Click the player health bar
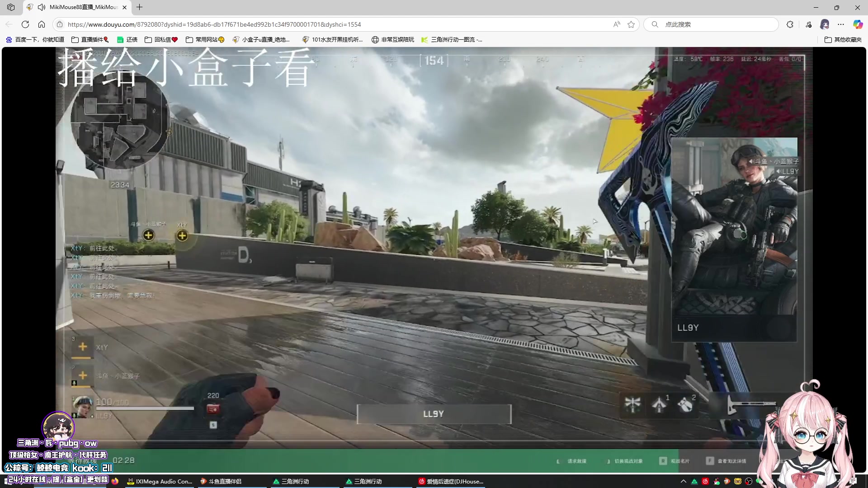868x488 pixels. click(x=145, y=408)
